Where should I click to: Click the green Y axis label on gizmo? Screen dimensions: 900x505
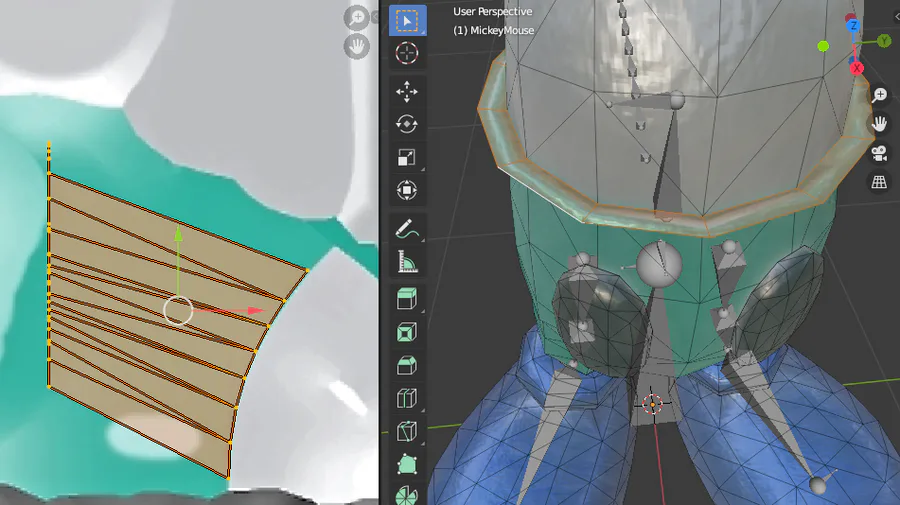(x=884, y=40)
